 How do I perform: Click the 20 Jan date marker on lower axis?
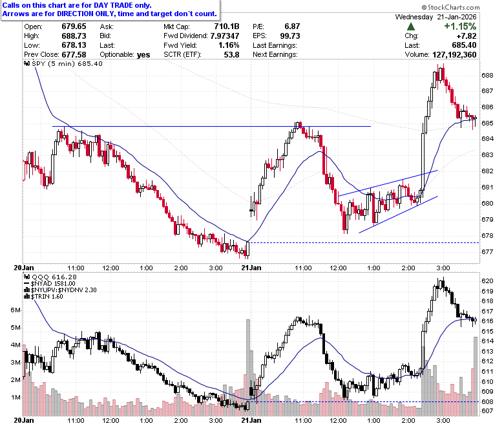coord(23,420)
